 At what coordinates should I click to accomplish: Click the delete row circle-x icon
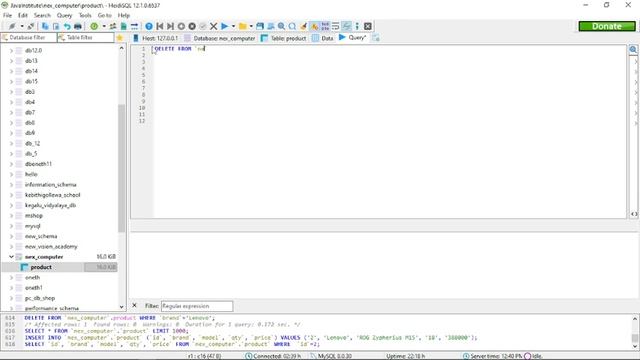(192, 26)
